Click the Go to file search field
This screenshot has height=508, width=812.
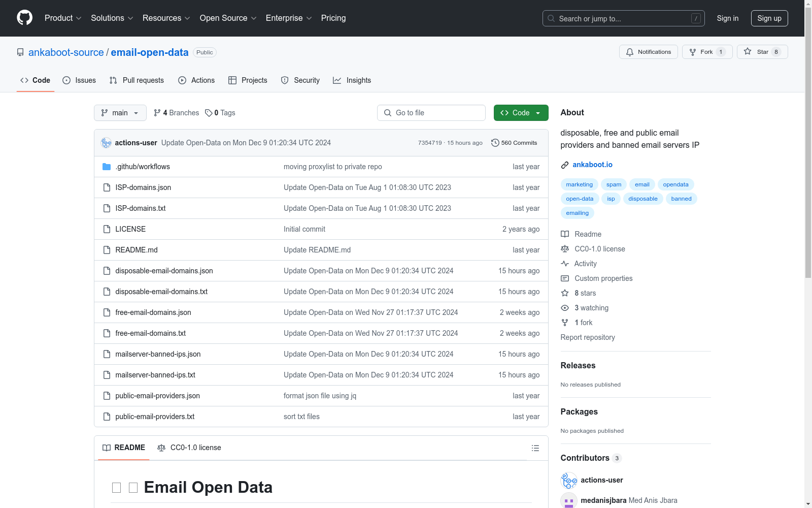tap(431, 113)
